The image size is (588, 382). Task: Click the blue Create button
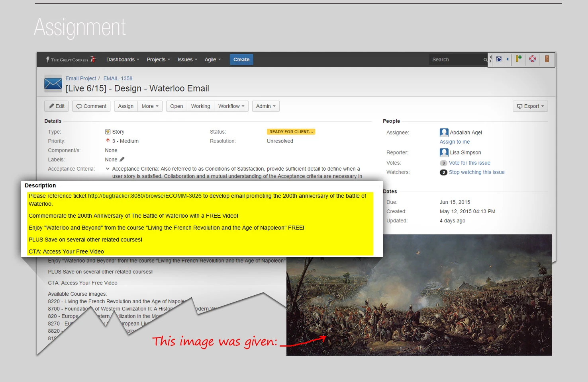(241, 60)
